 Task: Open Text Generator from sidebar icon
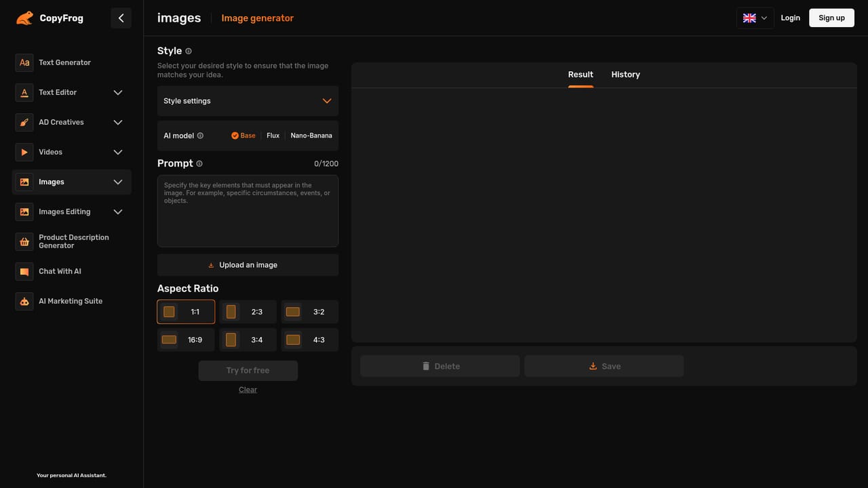pyautogui.click(x=24, y=62)
